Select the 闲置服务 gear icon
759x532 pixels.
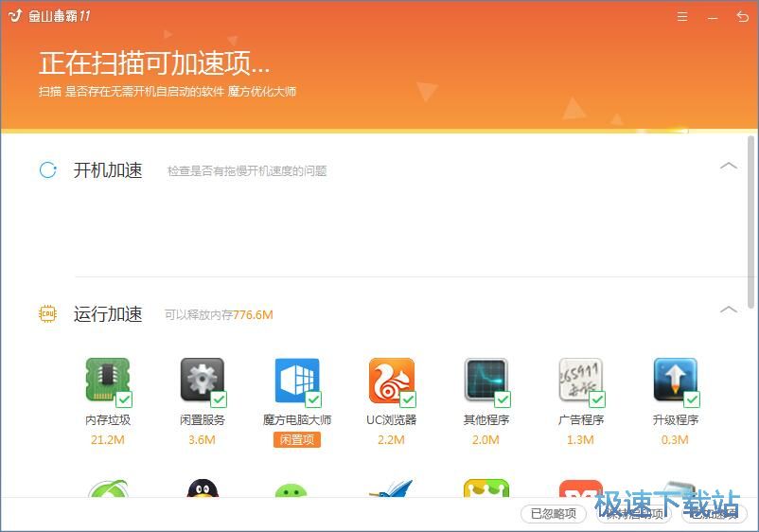(x=203, y=380)
